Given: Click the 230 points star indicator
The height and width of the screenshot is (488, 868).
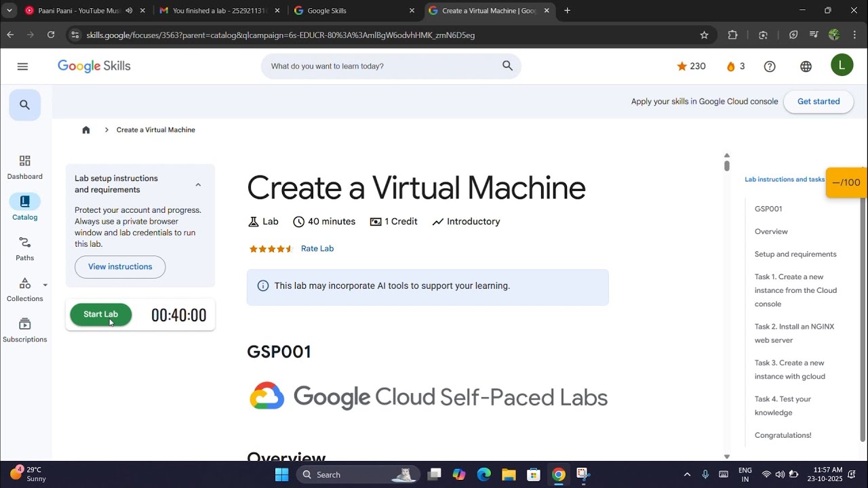Looking at the screenshot, I should pyautogui.click(x=691, y=66).
